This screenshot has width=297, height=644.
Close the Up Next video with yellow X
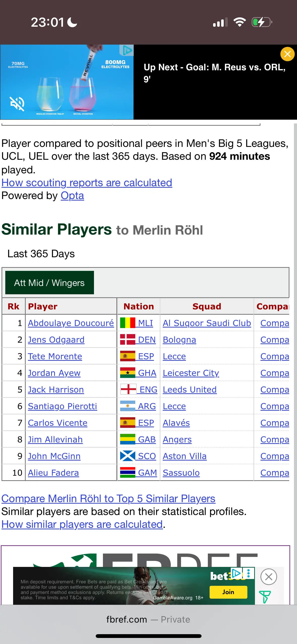287,54
